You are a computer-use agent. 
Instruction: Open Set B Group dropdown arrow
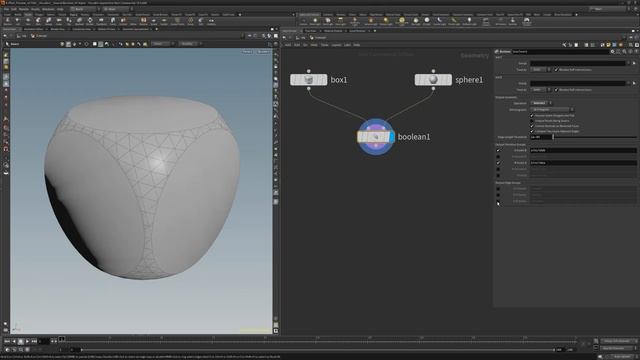click(629, 83)
